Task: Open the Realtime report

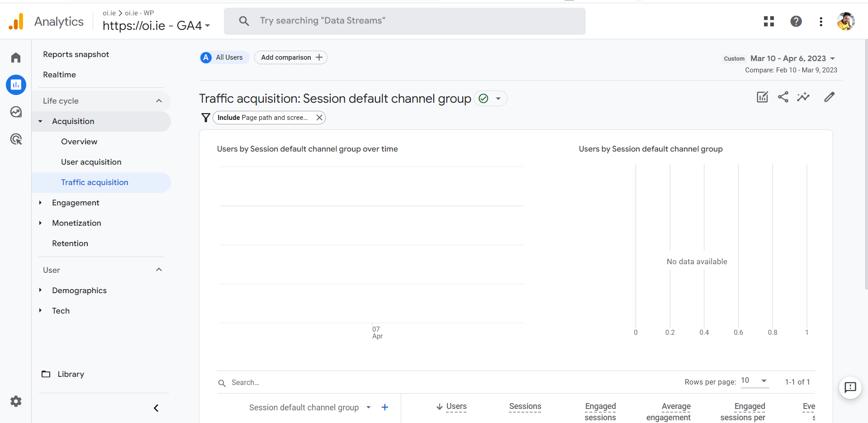Action: [59, 75]
